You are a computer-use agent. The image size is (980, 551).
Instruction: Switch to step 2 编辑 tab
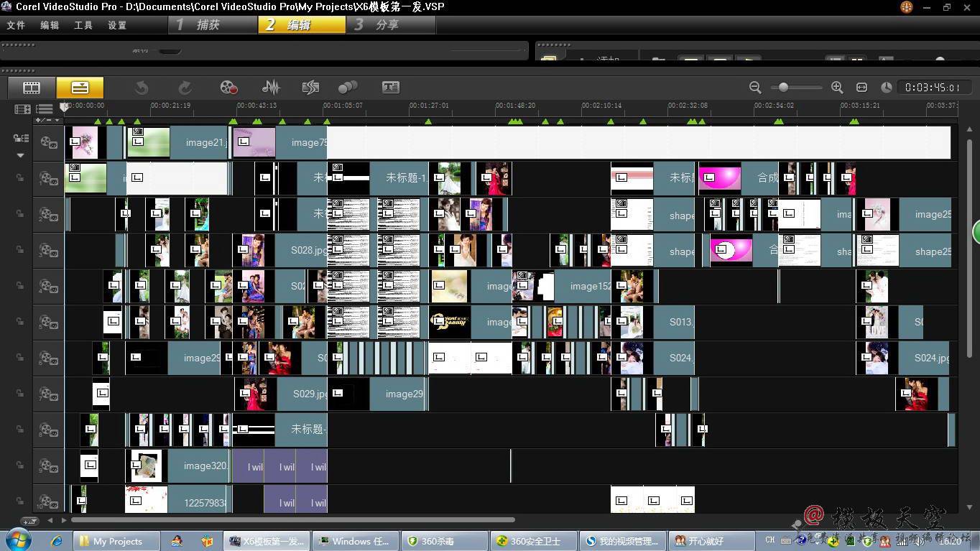(302, 24)
